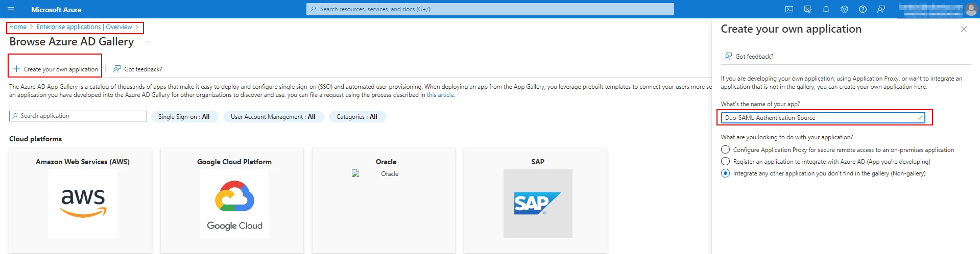
Task: Open the Single Sign-on filter
Action: coord(184,117)
